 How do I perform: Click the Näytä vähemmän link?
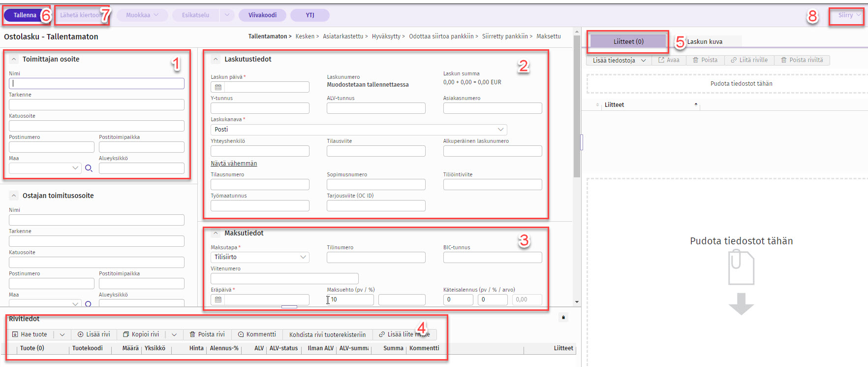pos(234,164)
